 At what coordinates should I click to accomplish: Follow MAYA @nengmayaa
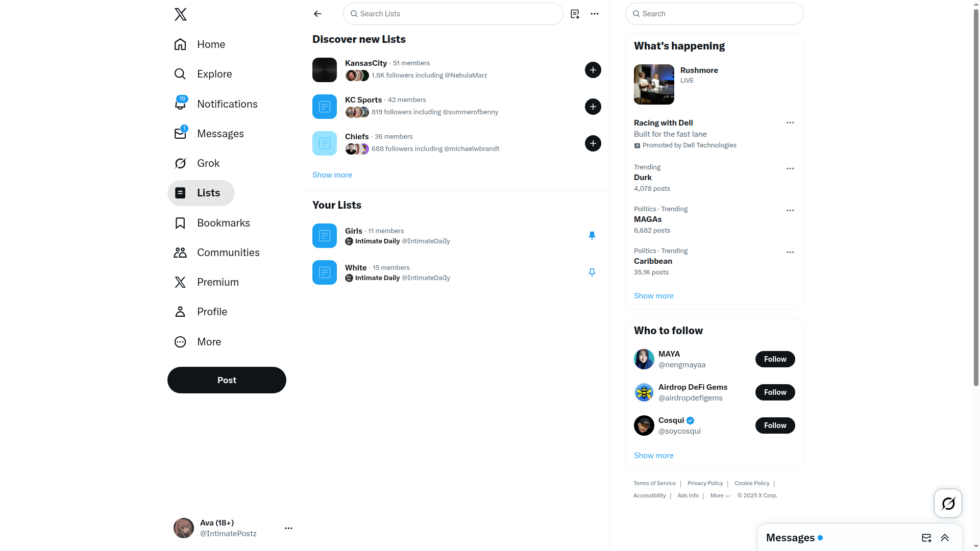(775, 359)
